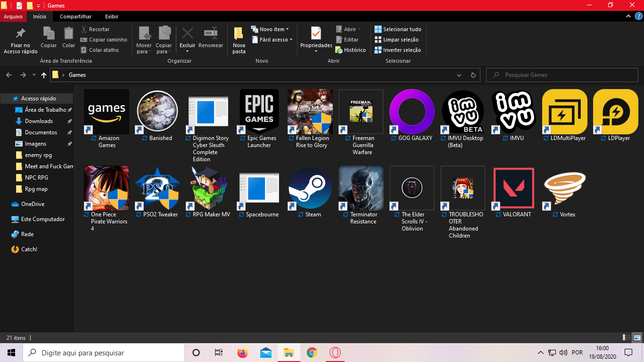Click Colar atalho button
Viewport: 644px width, 362px height.
tap(99, 50)
